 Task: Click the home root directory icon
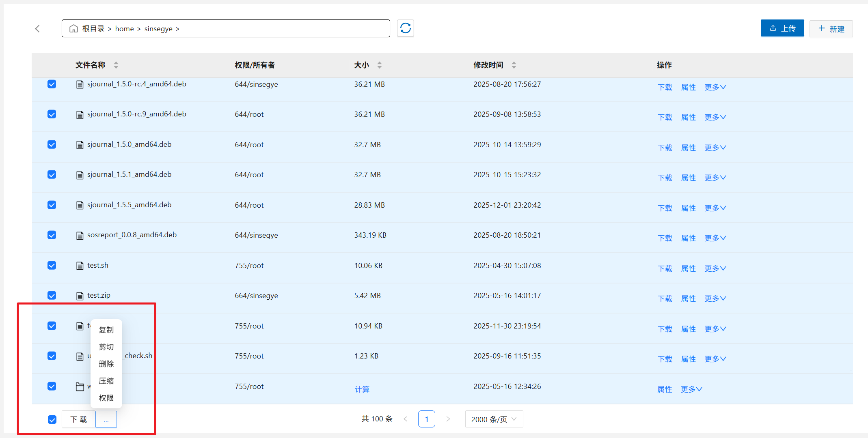pyautogui.click(x=73, y=28)
